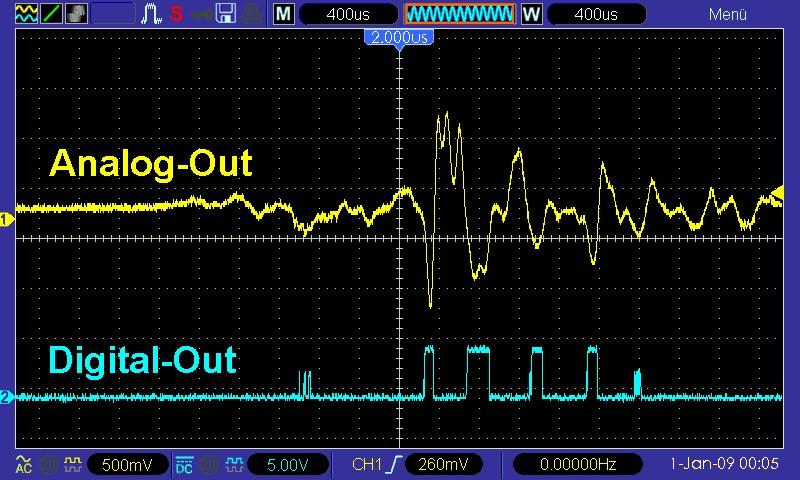The image size is (800, 480).
Task: Click the channel 1 ground level marker
Action: (x=7, y=220)
